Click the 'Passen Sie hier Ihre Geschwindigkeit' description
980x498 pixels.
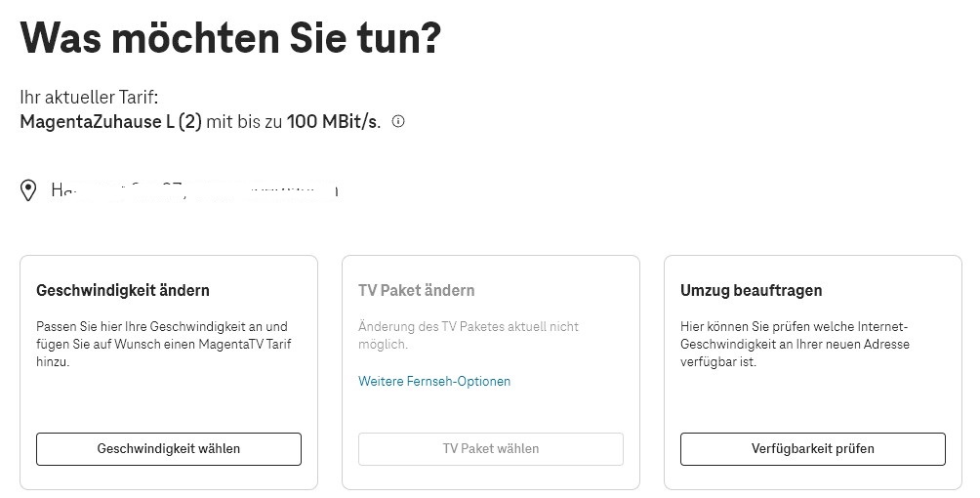(x=162, y=327)
